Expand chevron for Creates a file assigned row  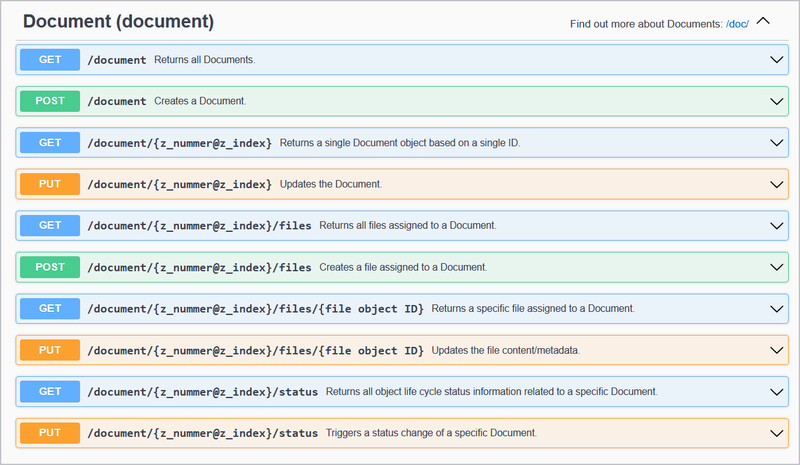click(776, 267)
